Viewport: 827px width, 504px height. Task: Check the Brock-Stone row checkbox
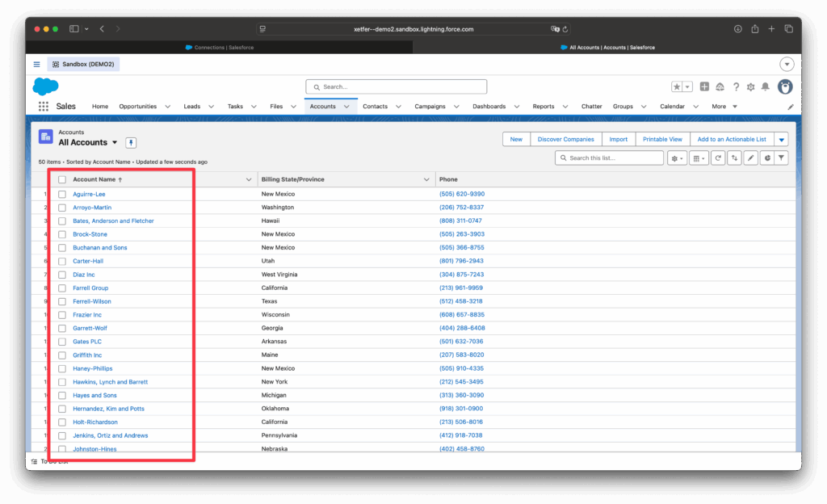click(x=62, y=234)
